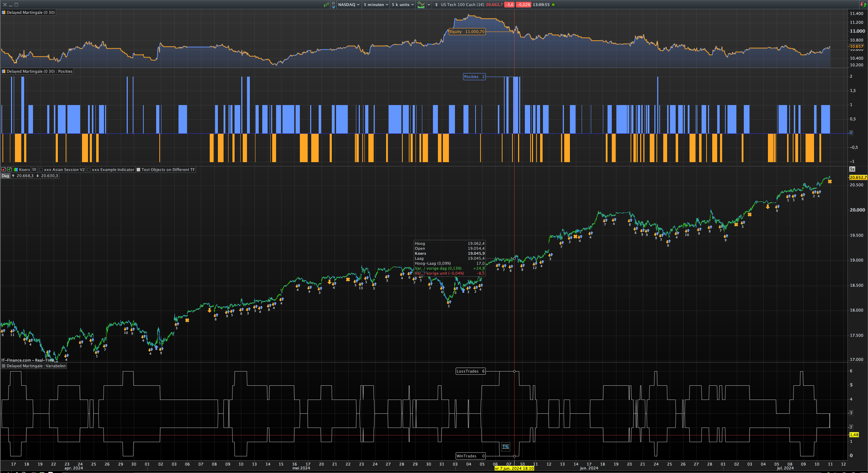Open the list icon next to Koers

point(34,170)
